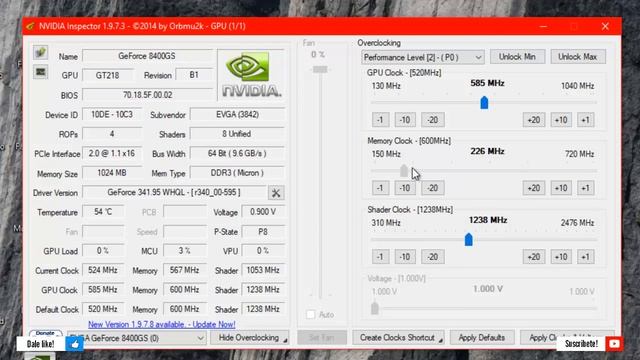Click GPU Clock -1 button
The image size is (640, 360).
tap(380, 120)
